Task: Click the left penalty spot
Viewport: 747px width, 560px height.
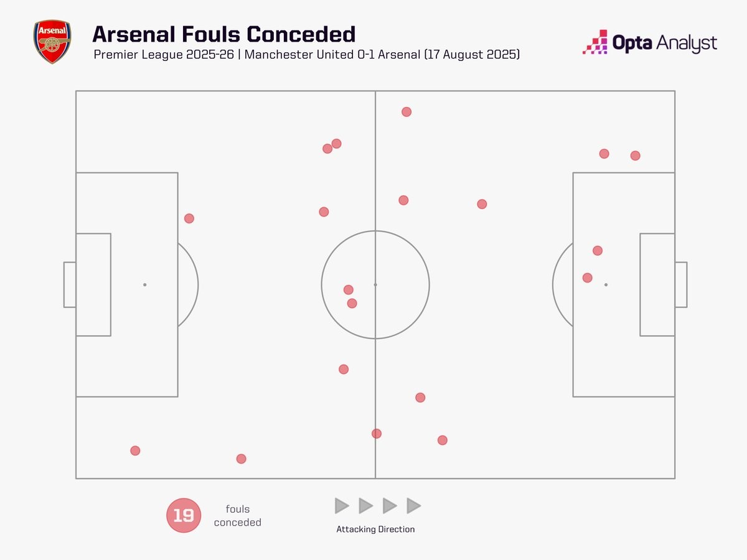Action: tap(144, 284)
